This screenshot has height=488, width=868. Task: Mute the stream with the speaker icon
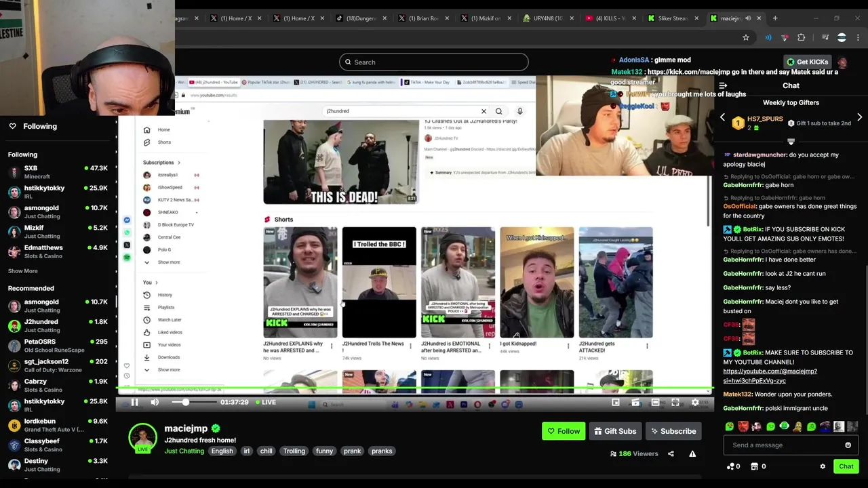coord(155,403)
